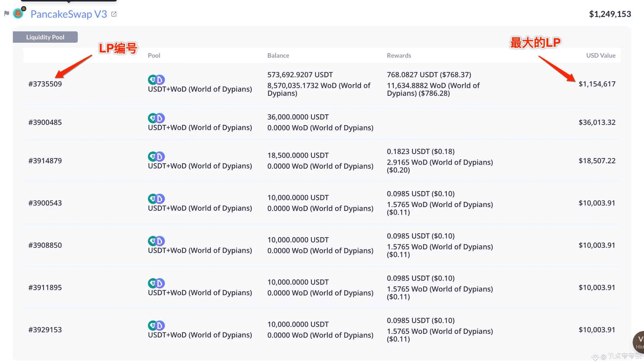644x364 pixels.
Task: Click token pair icon for pool #3911895
Action: [x=156, y=283]
